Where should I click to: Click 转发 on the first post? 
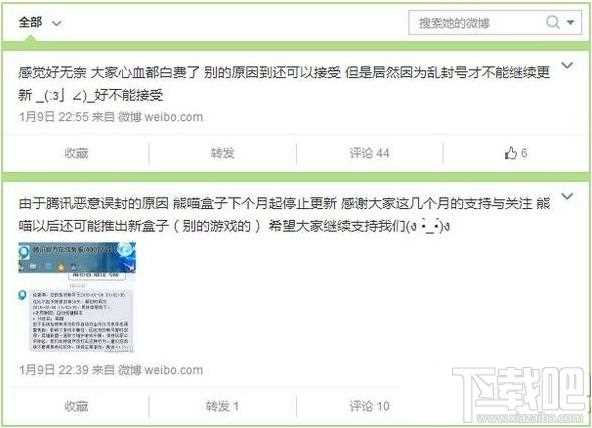point(223,153)
